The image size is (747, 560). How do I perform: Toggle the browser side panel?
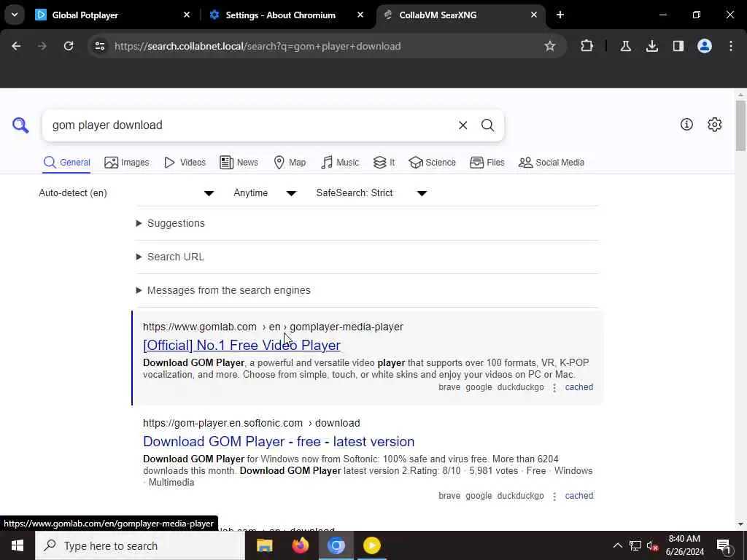(x=678, y=46)
